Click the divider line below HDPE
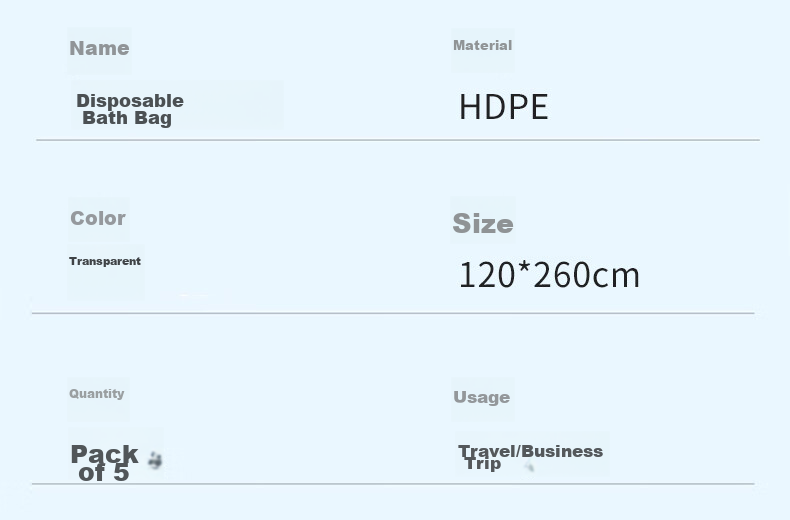This screenshot has width=790, height=520. pyautogui.click(x=398, y=140)
